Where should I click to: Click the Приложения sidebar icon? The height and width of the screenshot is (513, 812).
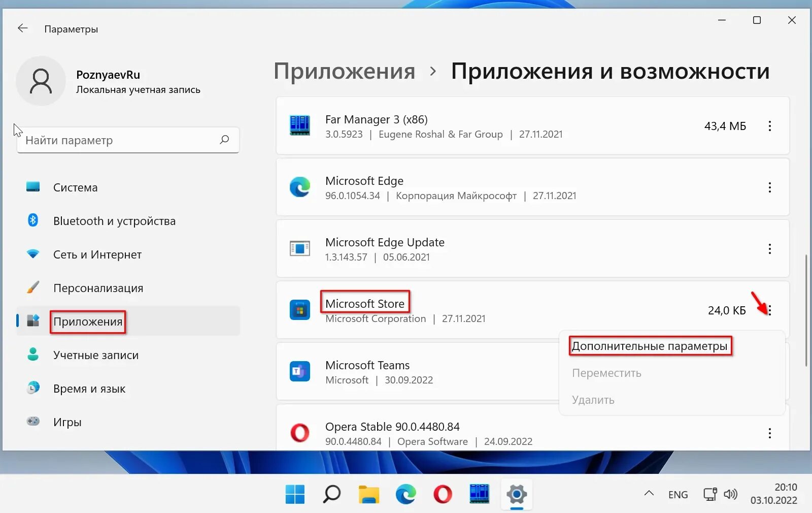(33, 321)
